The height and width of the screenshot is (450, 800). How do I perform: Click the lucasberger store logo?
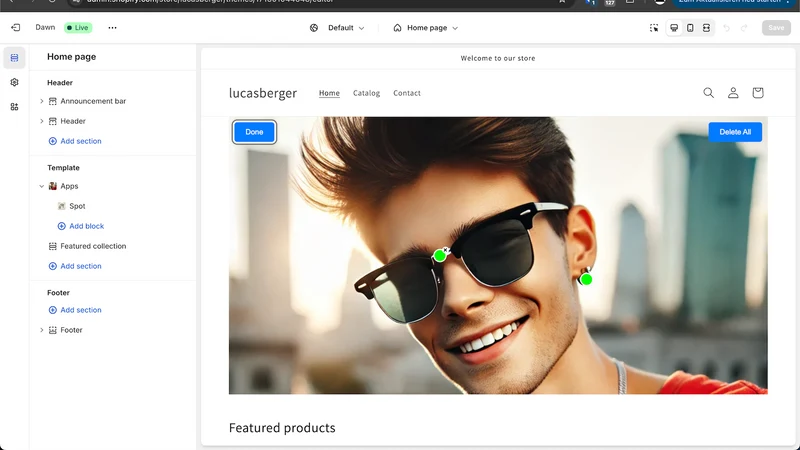pyautogui.click(x=263, y=93)
